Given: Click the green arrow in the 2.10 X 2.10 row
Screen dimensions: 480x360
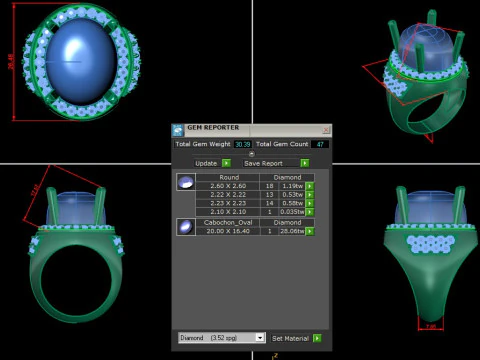Looking at the screenshot, I should [310, 212].
